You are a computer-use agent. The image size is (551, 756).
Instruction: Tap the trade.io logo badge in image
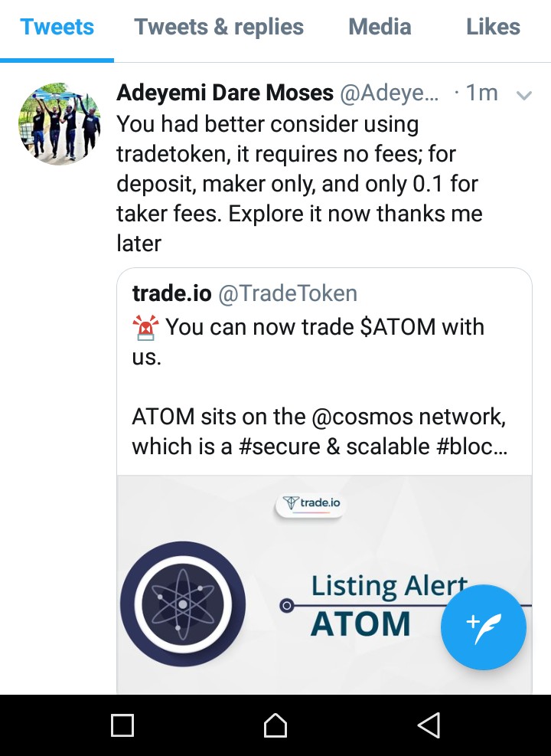[x=310, y=504]
